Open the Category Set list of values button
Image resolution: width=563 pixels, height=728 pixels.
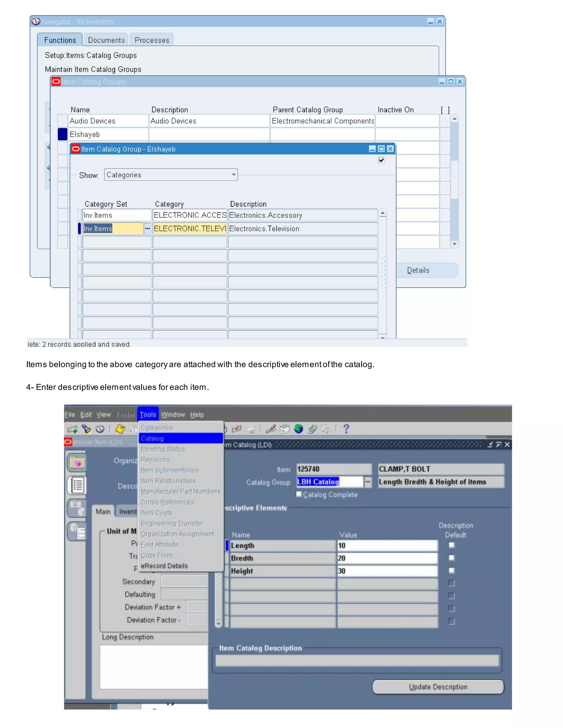147,229
